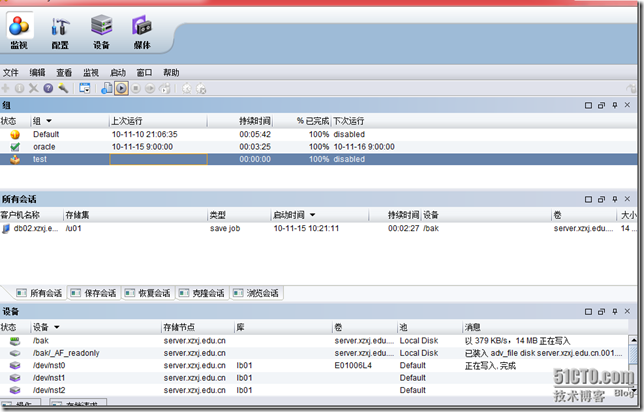Click the oracle group green check icon

pyautogui.click(x=15, y=147)
